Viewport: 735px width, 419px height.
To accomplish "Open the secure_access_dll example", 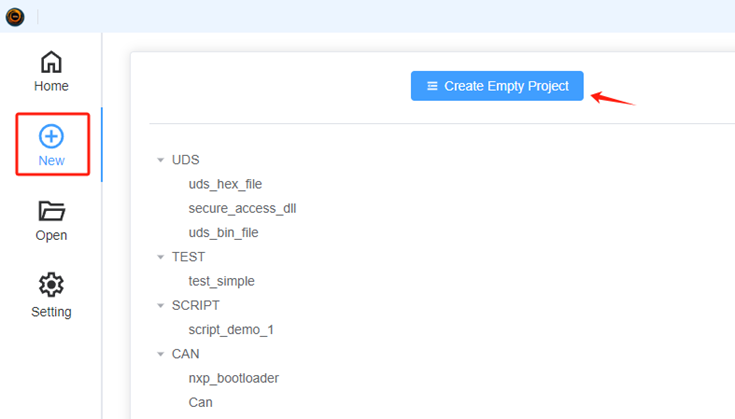I will (x=242, y=208).
